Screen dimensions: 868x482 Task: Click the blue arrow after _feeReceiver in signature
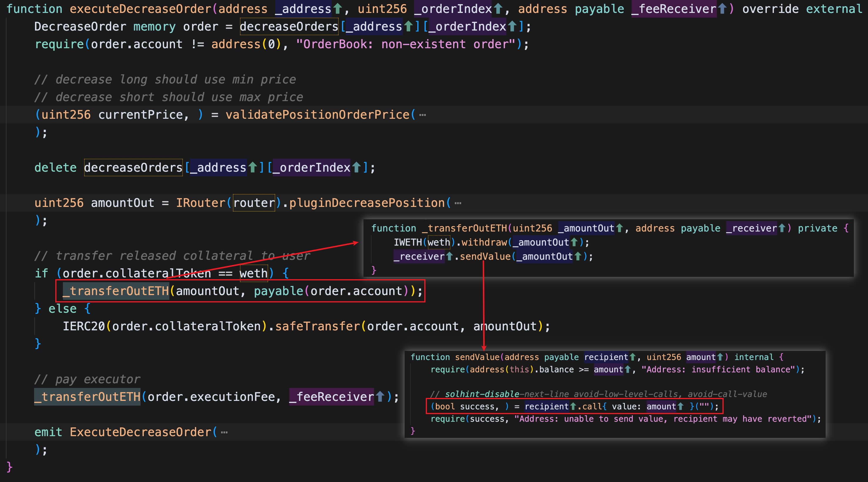tap(722, 9)
